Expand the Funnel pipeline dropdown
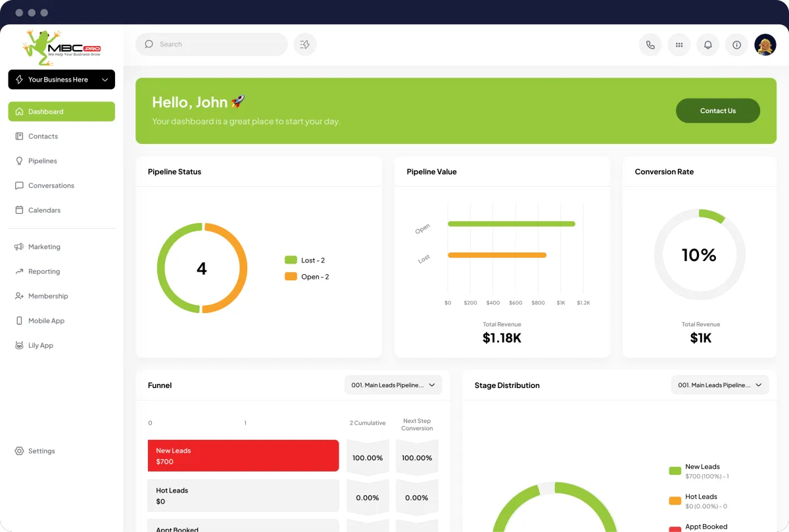The height and width of the screenshot is (532, 789). (x=393, y=385)
